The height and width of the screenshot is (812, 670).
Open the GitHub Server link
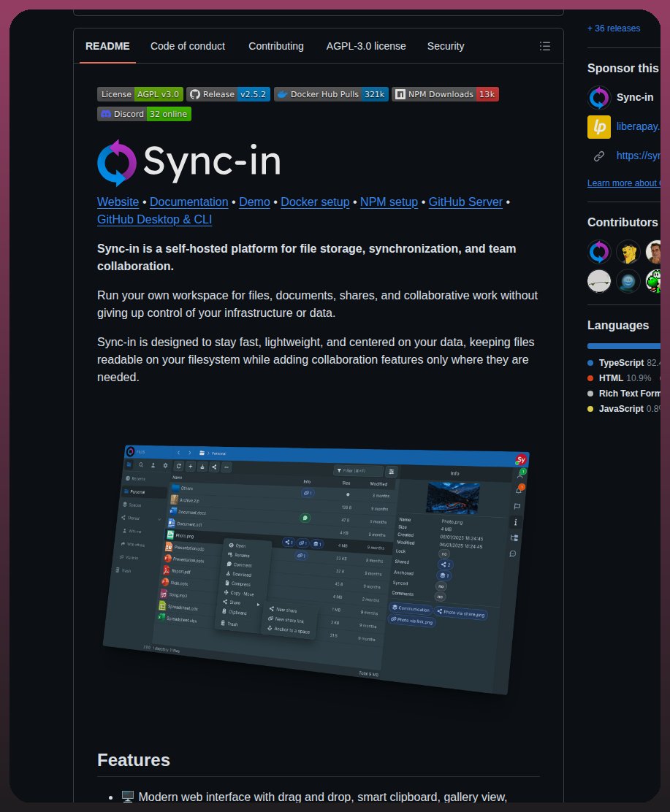[465, 202]
